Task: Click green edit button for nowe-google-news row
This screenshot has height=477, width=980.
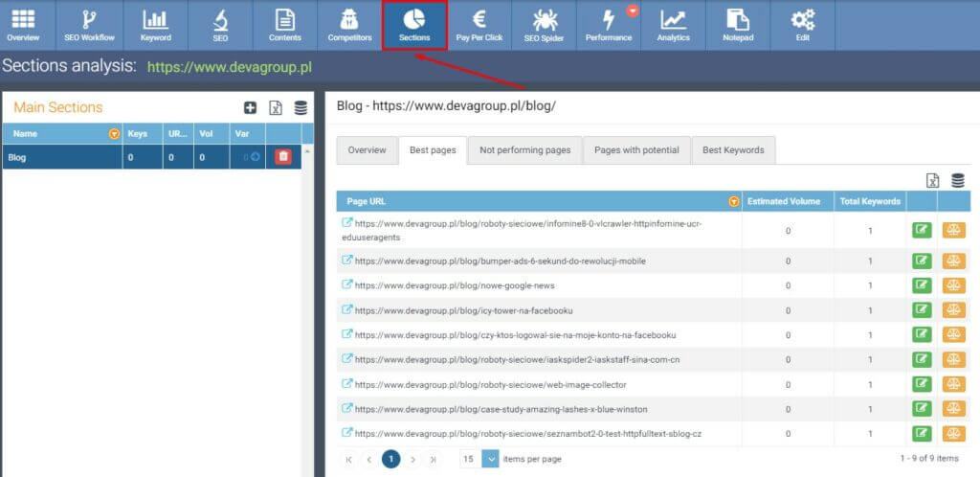Action: (922, 285)
